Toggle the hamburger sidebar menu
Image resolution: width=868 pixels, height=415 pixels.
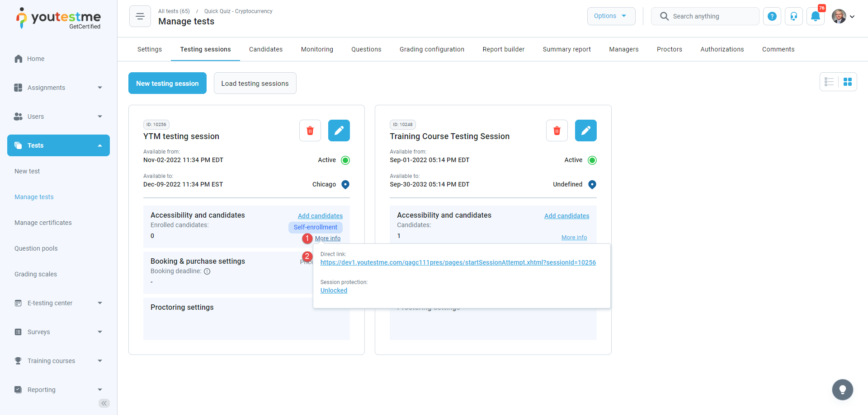point(140,16)
